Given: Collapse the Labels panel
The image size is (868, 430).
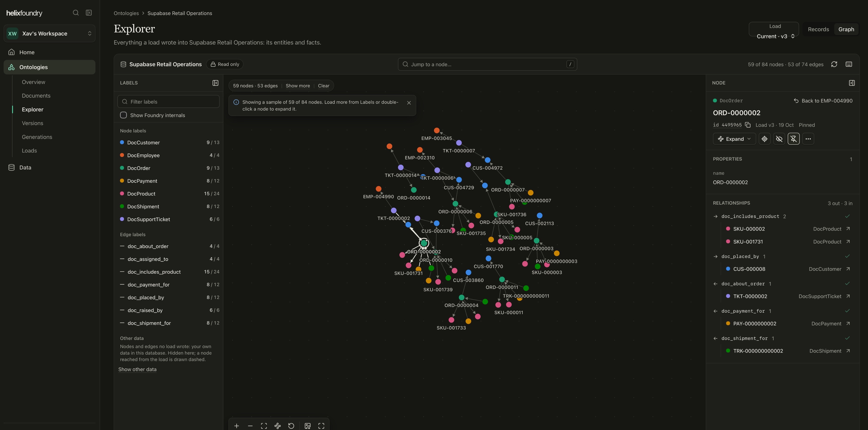Looking at the screenshot, I should [216, 83].
